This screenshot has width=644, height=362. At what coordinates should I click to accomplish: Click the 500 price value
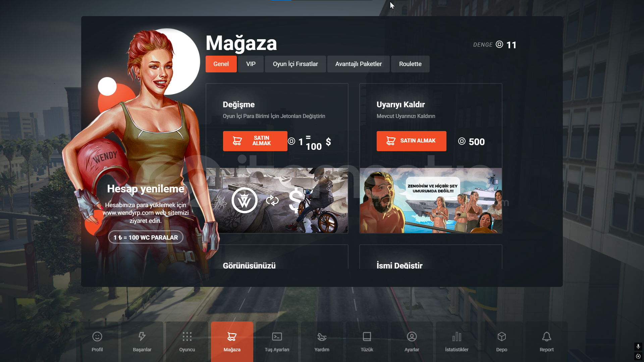(477, 142)
